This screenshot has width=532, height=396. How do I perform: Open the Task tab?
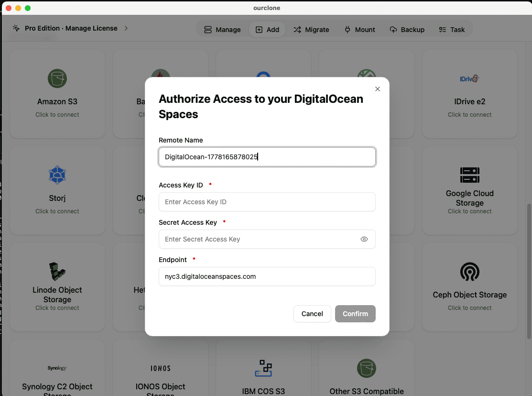click(452, 30)
